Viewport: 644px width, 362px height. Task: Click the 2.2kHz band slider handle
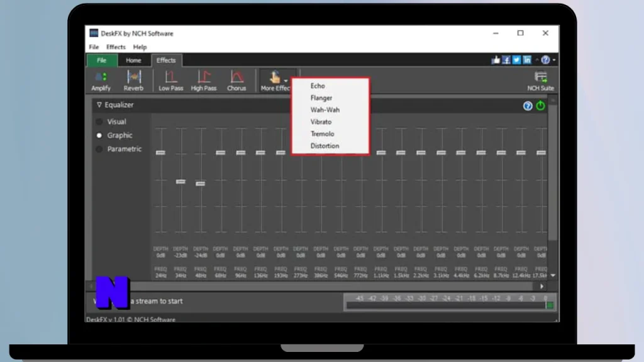pyautogui.click(x=421, y=153)
